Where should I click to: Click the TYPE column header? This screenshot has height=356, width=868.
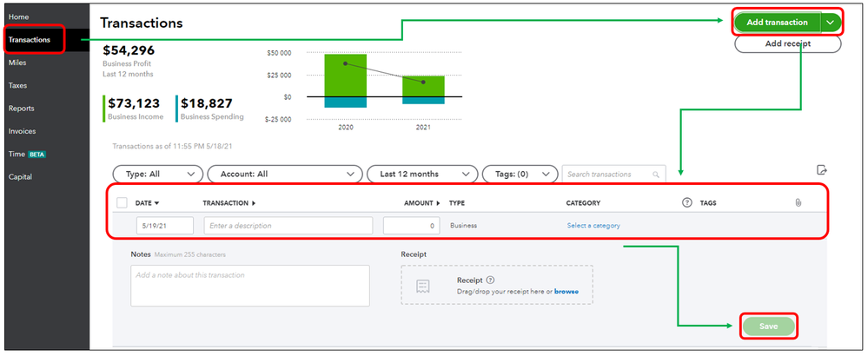point(457,203)
